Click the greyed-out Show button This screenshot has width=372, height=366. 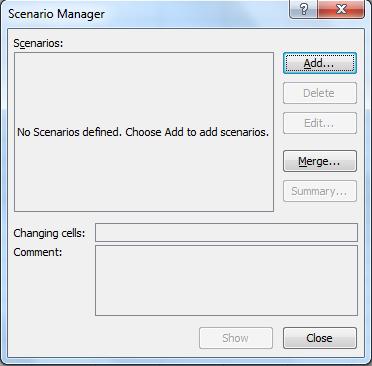[236, 338]
